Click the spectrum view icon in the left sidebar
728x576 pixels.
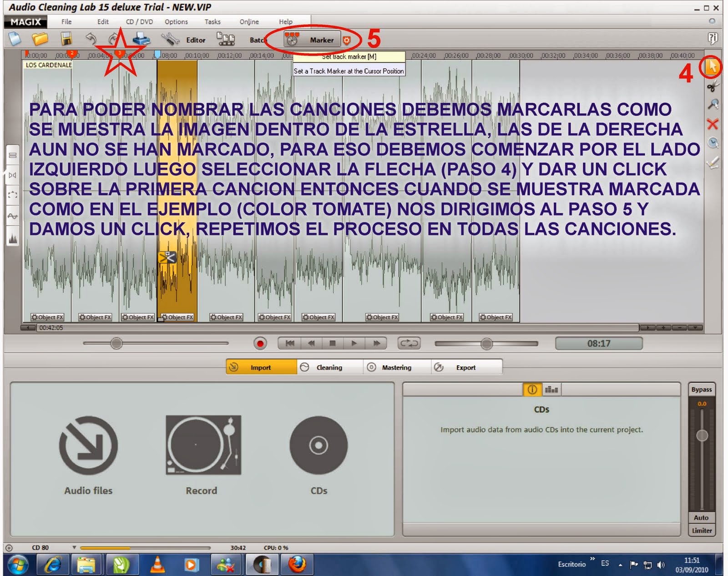pos(13,238)
